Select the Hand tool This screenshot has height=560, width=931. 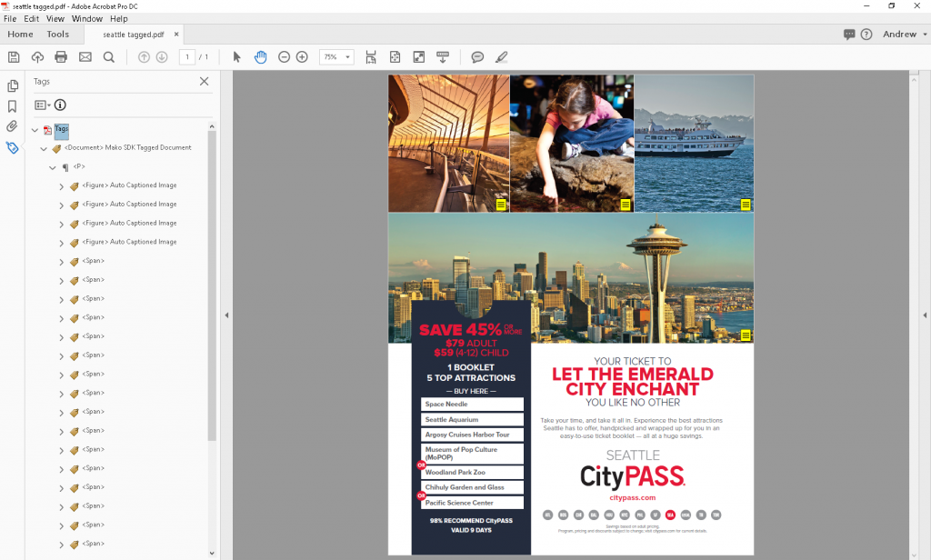coord(260,56)
